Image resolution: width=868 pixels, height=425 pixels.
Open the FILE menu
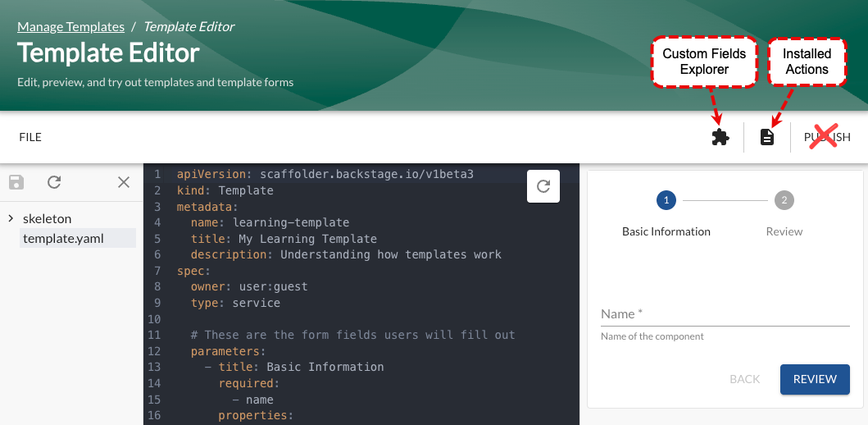coord(30,137)
